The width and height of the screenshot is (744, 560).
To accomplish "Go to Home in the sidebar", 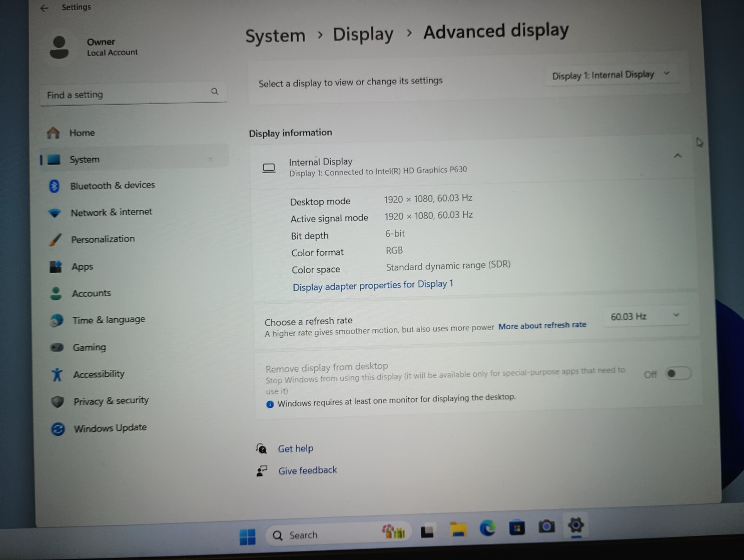I will pyautogui.click(x=82, y=133).
